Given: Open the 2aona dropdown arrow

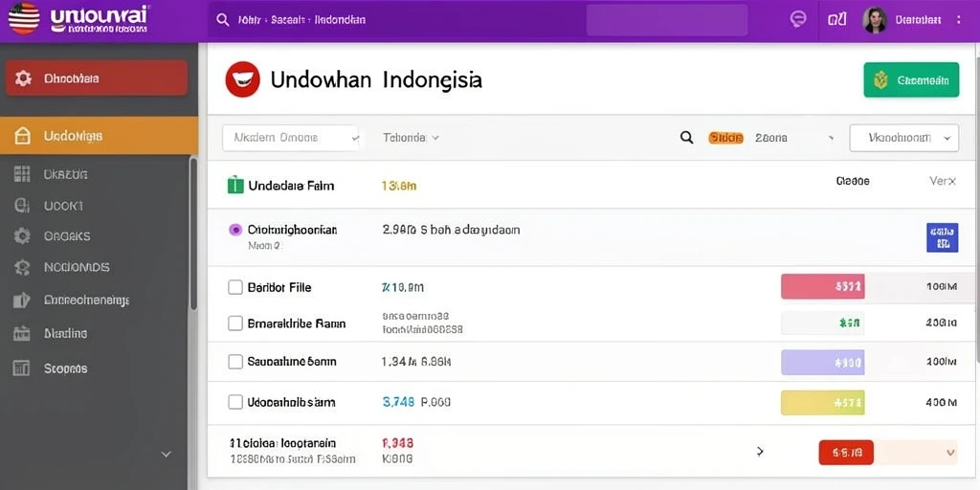Looking at the screenshot, I should click(x=831, y=138).
